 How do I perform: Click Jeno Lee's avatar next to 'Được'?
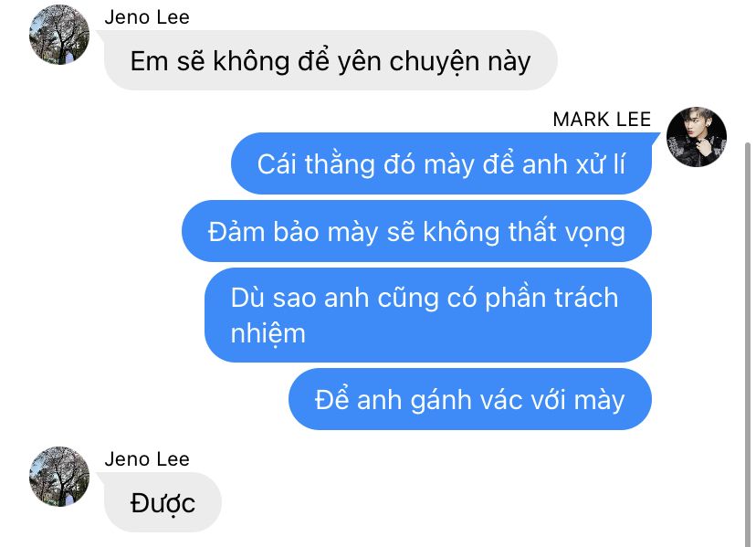tap(59, 477)
